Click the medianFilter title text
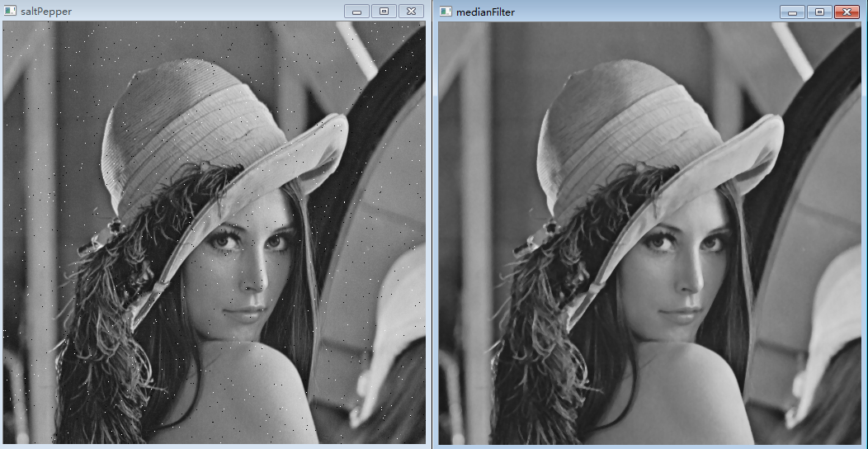Viewport: 868px width, 449px height. pos(485,12)
